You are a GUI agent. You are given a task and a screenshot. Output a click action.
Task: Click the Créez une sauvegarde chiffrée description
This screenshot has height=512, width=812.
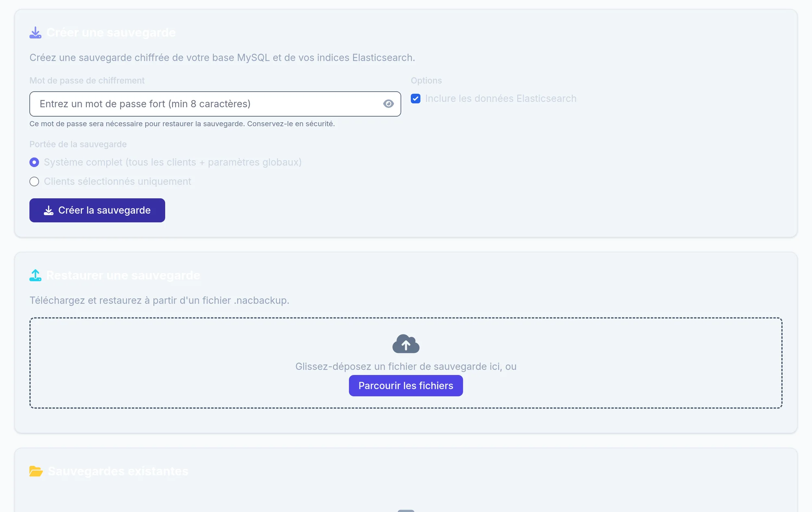click(x=222, y=58)
